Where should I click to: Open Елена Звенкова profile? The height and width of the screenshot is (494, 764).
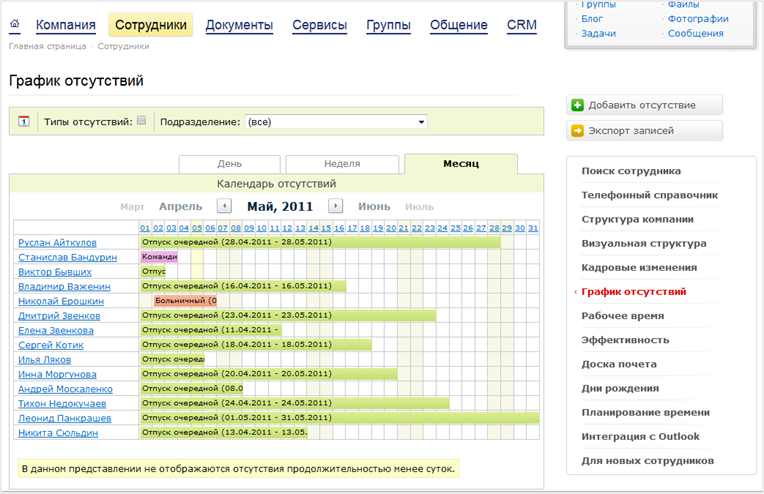56,330
